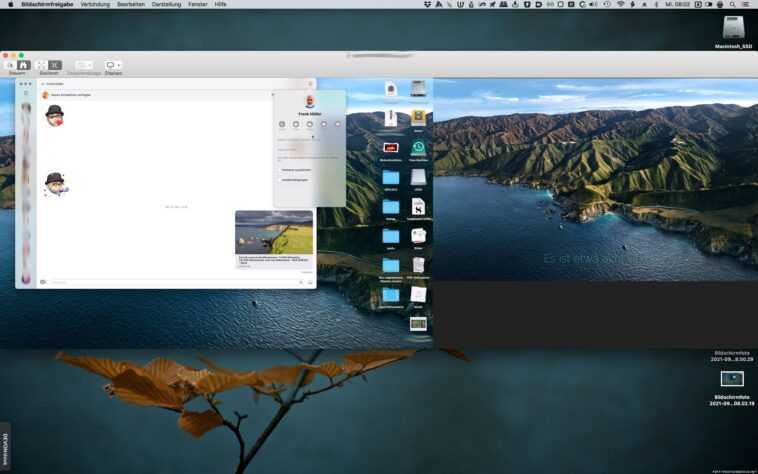Screen dimensions: 758x474
Task: Click the contact header row in conversation
Action: [x=155, y=95]
